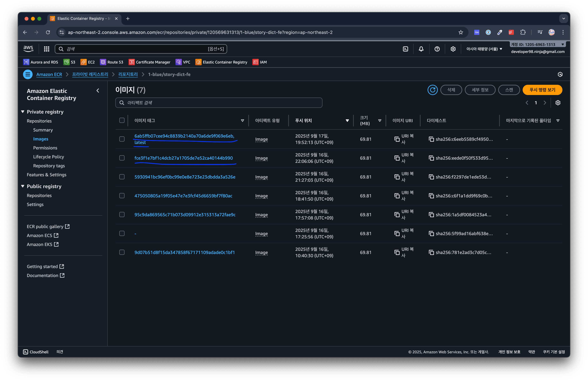Select the untagged image row checkbox
This screenshot has width=588, height=381.
coord(122,233)
